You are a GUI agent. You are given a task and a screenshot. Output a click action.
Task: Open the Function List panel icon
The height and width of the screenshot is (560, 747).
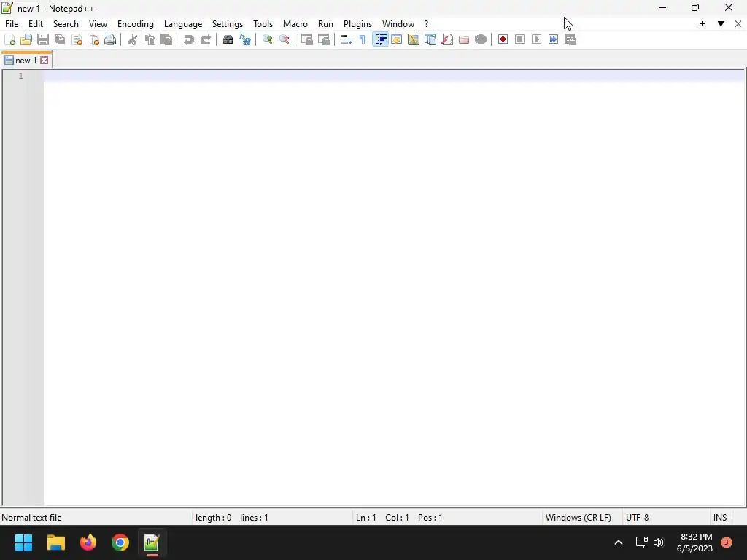447,39
